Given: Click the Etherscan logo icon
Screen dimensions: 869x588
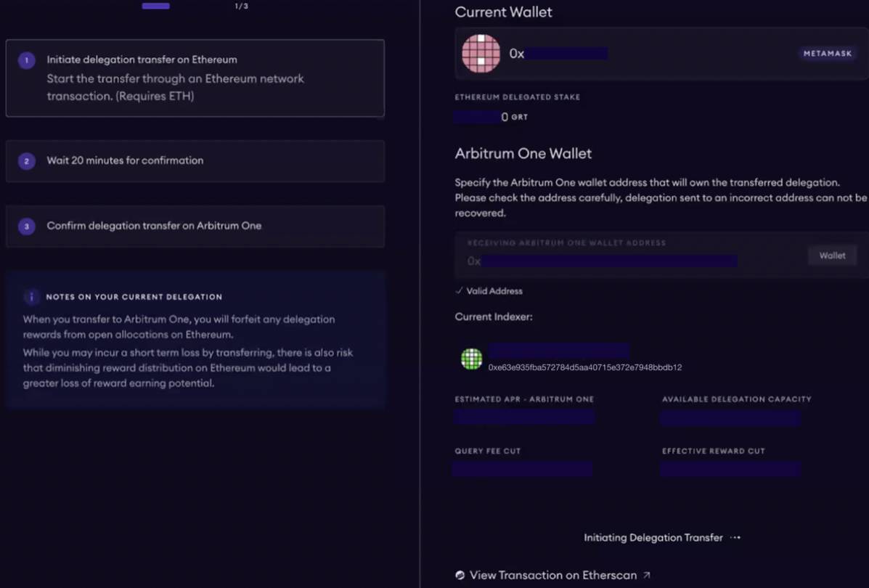Looking at the screenshot, I should click(460, 576).
